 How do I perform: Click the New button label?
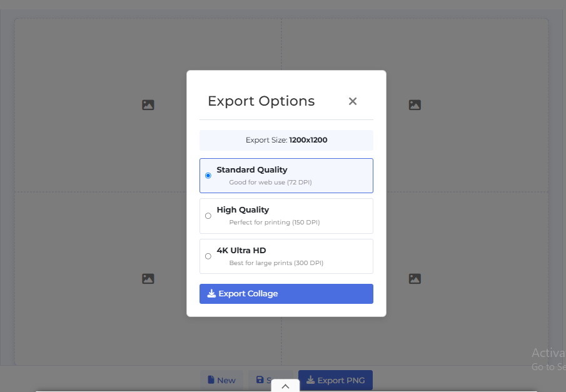(x=226, y=380)
